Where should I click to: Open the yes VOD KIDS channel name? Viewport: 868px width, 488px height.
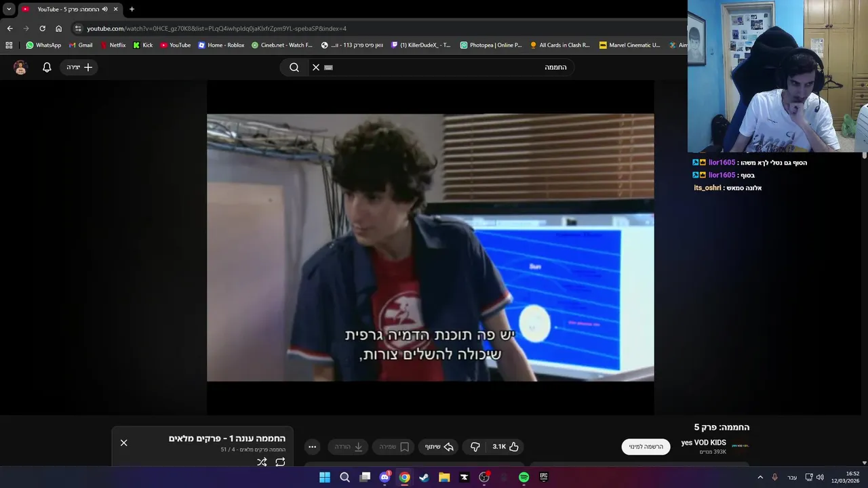[703, 443]
